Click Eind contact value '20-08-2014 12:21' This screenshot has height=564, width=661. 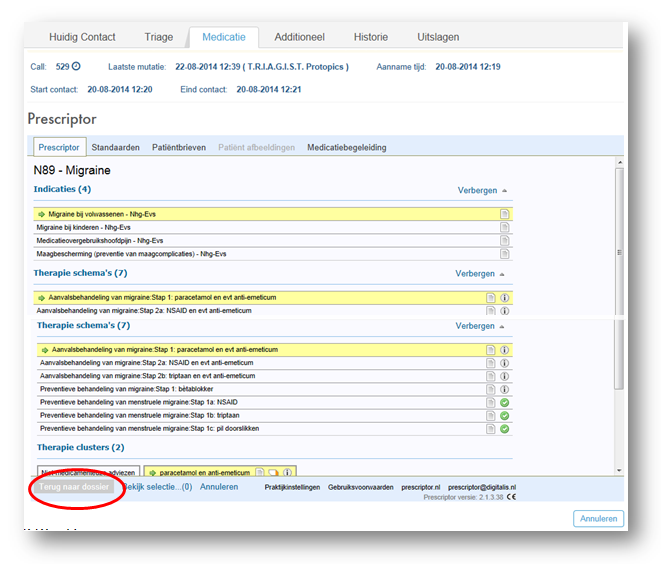click(x=269, y=89)
